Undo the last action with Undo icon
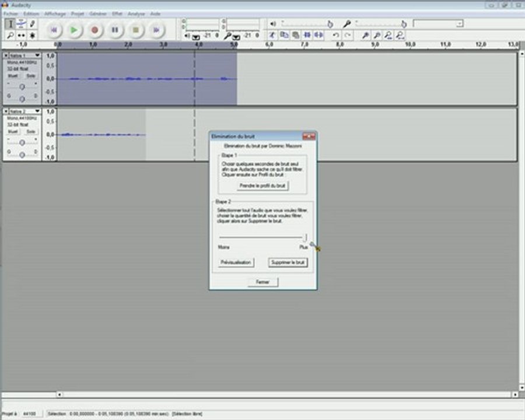This screenshot has height=420, width=525. tap(336, 35)
